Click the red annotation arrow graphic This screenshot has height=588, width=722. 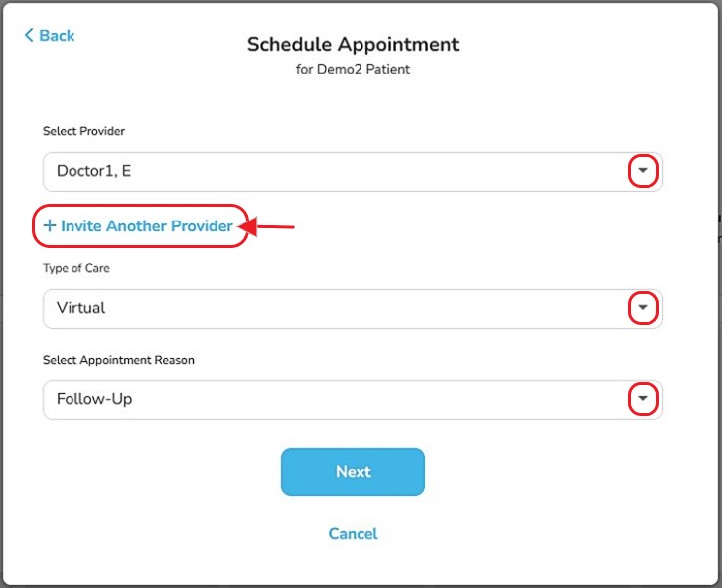(x=269, y=227)
